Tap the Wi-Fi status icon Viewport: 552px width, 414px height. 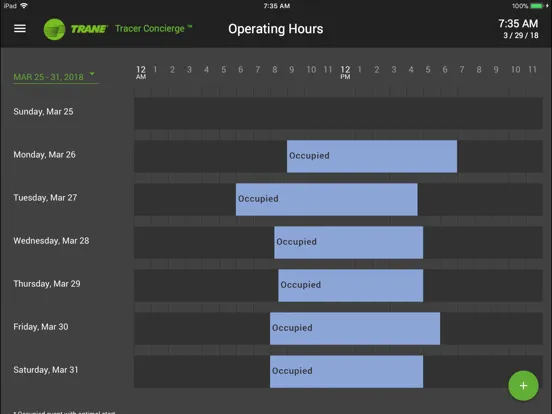click(24, 6)
